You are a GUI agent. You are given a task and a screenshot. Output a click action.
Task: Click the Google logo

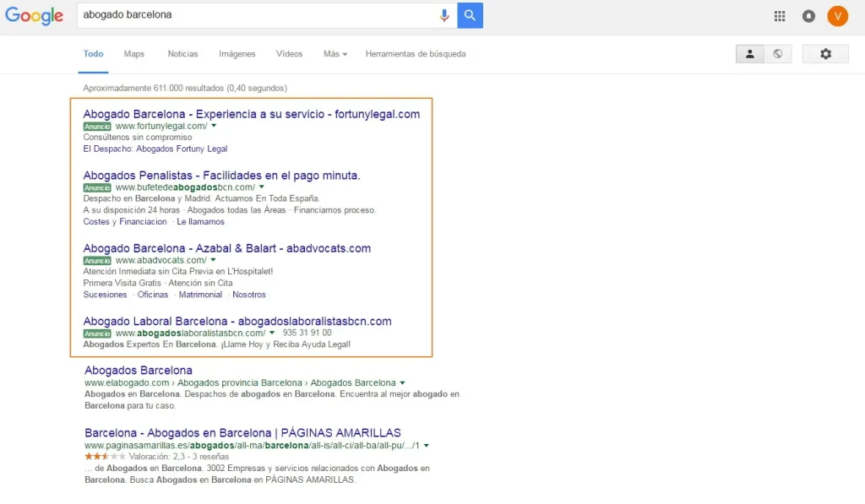tap(34, 15)
